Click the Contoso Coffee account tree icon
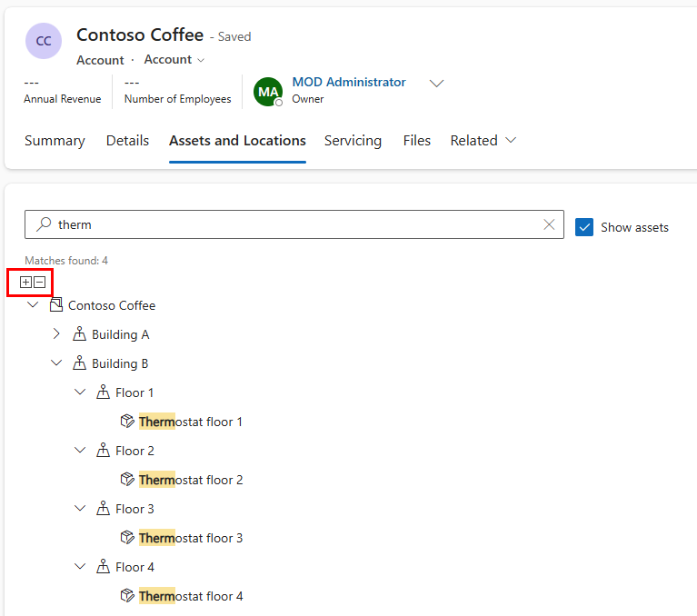Image resolution: width=697 pixels, height=616 pixels. [x=56, y=305]
